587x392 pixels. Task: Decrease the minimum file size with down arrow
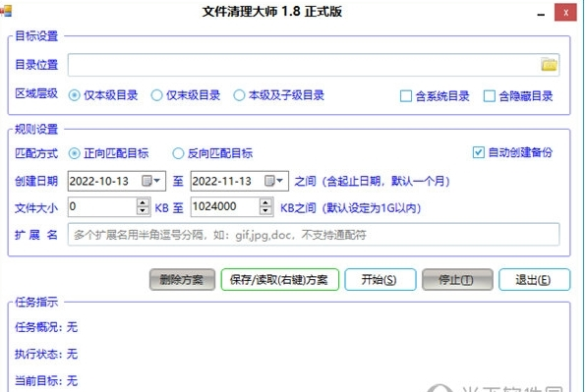pyautogui.click(x=143, y=211)
